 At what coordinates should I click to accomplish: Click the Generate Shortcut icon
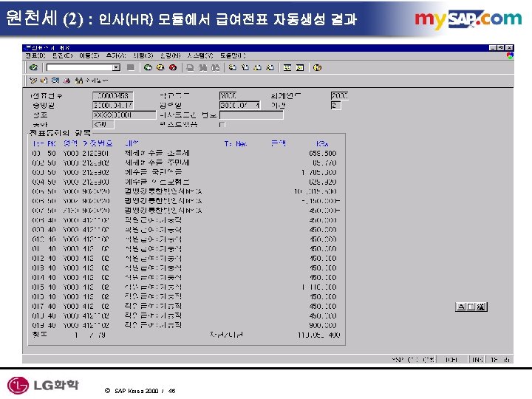click(299, 68)
